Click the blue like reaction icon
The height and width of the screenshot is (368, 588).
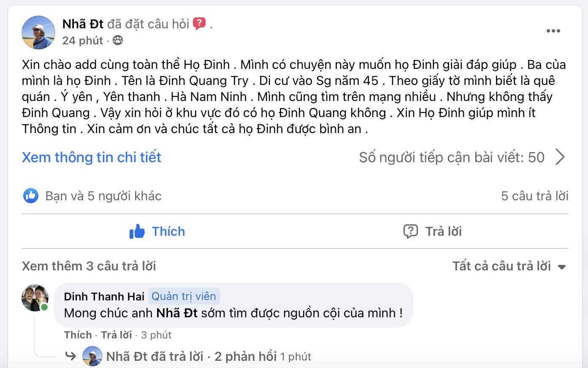[31, 196]
